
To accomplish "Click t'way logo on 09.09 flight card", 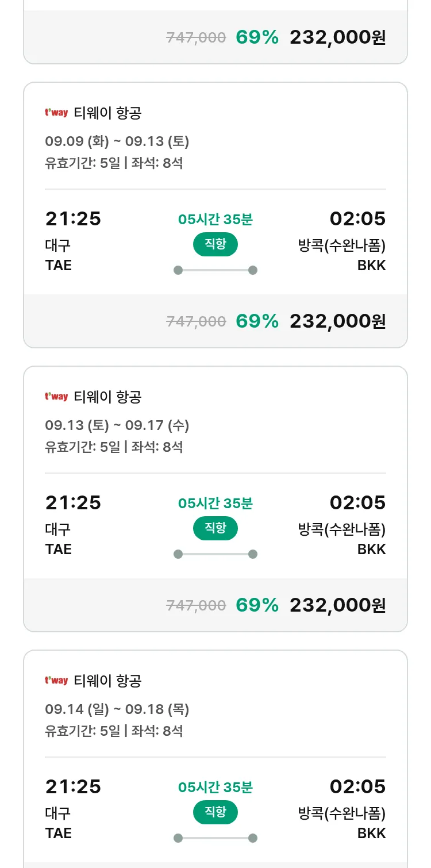I will (56, 113).
